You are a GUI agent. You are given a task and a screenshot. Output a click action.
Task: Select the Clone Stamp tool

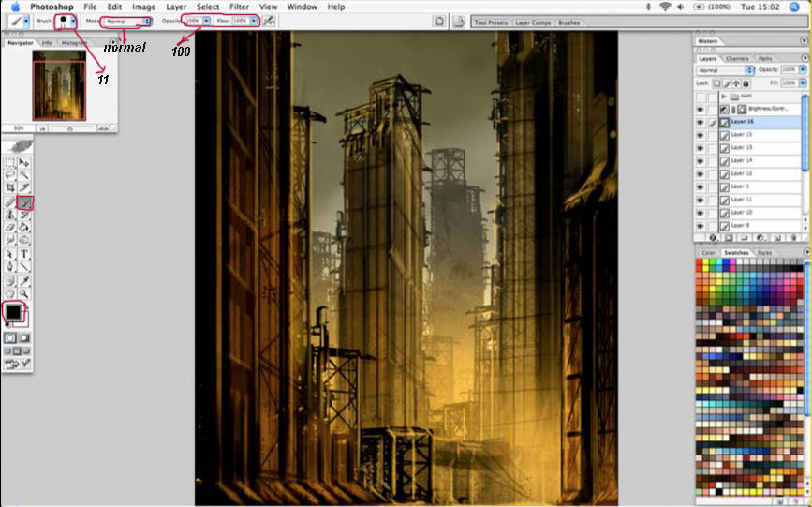10,215
